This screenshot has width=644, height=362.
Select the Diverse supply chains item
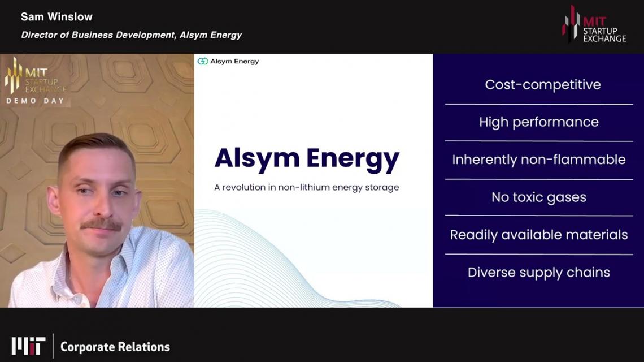pyautogui.click(x=538, y=273)
